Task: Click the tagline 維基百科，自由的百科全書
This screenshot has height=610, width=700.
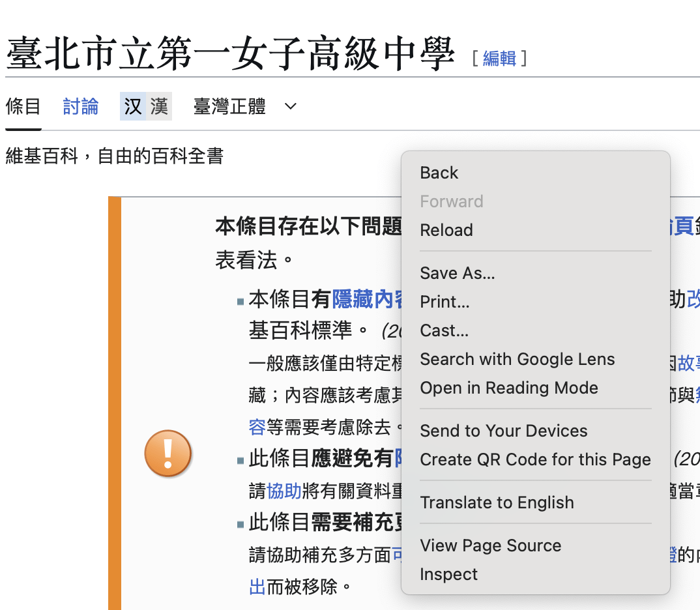Action: [115, 156]
